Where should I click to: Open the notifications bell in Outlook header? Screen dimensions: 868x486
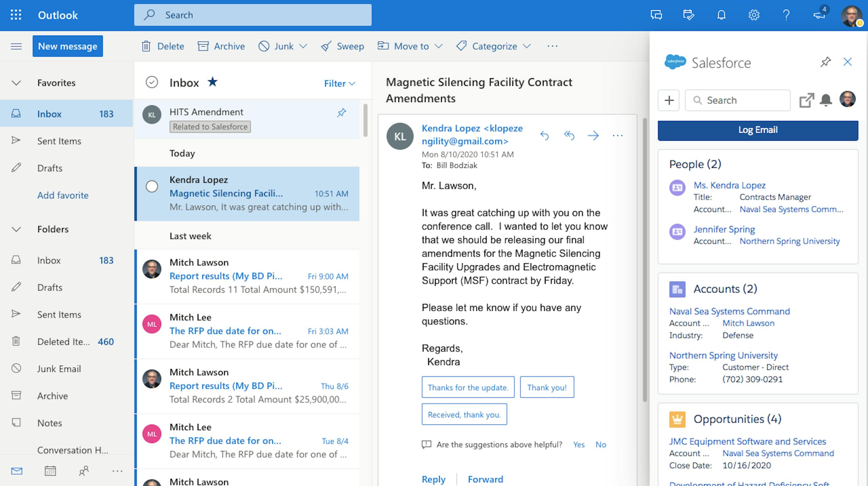click(722, 15)
